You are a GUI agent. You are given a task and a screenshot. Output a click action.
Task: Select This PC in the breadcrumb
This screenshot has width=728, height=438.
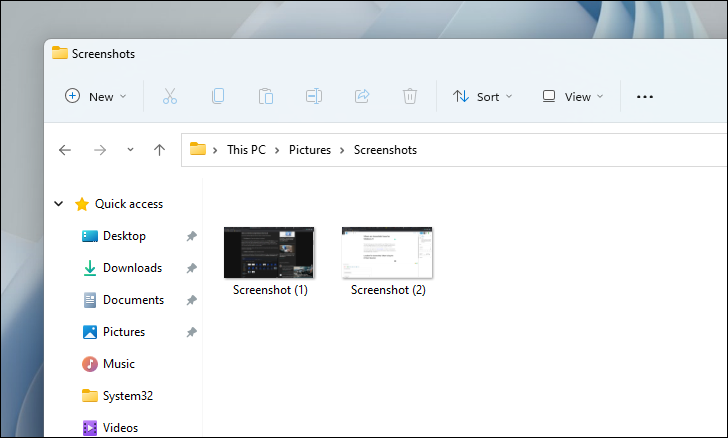(x=246, y=150)
